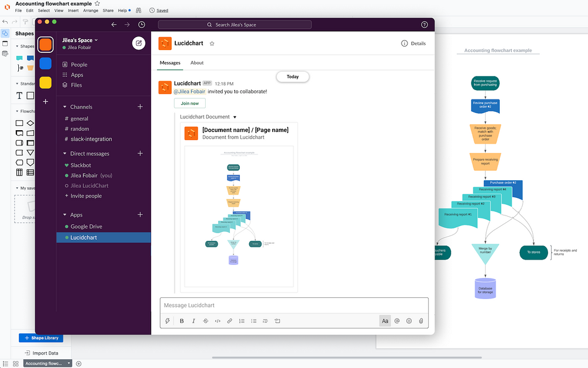
Task: Click the Join now button
Action: click(x=190, y=103)
